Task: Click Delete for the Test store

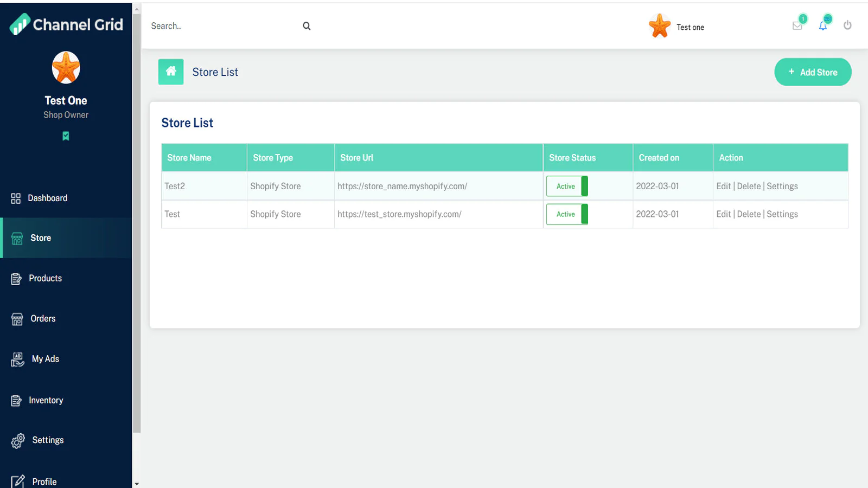Action: point(749,214)
